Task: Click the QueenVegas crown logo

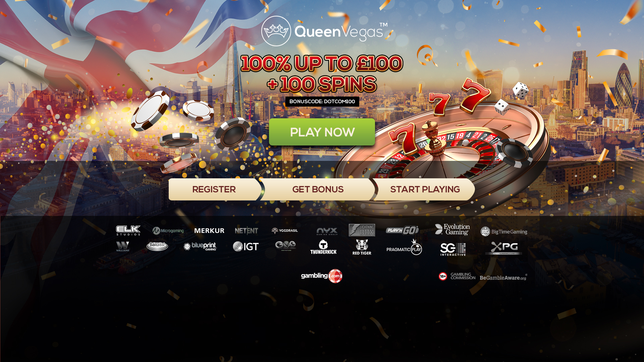Action: click(x=276, y=31)
